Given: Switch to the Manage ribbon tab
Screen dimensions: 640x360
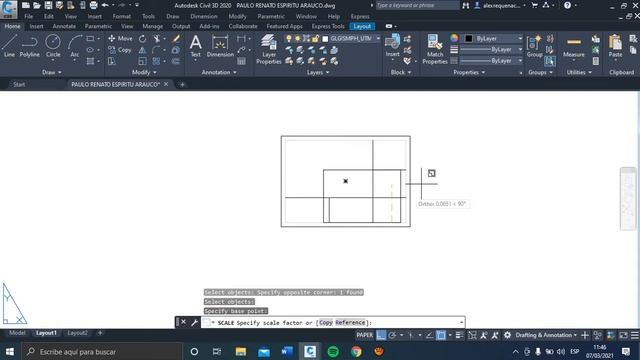Looking at the screenshot, I should 153,26.
